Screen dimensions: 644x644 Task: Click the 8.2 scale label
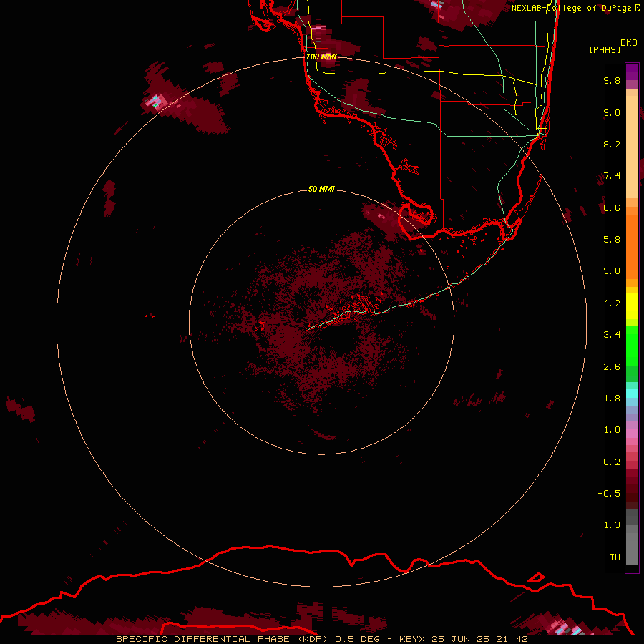click(612, 144)
